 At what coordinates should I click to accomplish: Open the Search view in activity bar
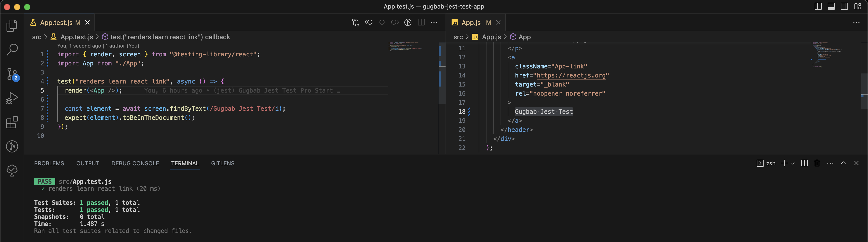pos(12,50)
